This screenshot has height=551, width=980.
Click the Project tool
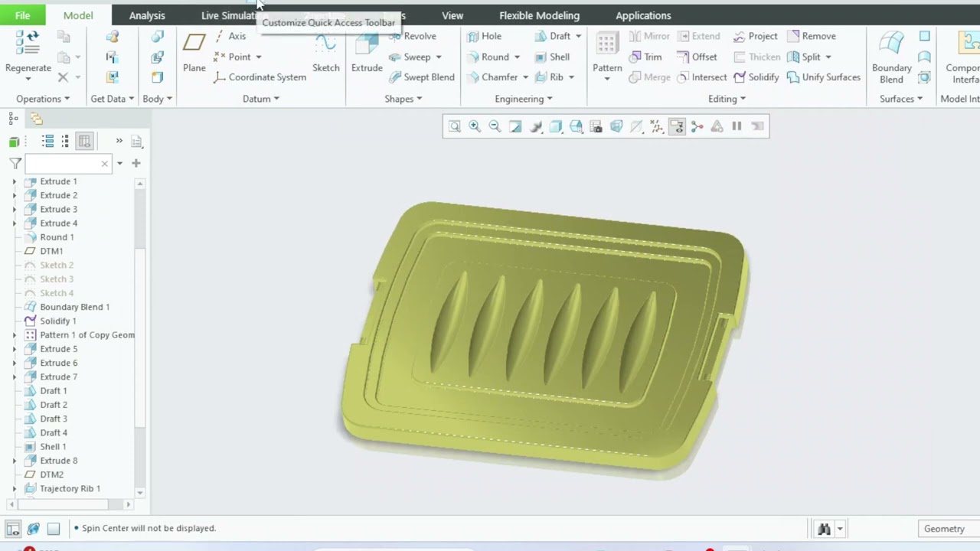point(755,36)
